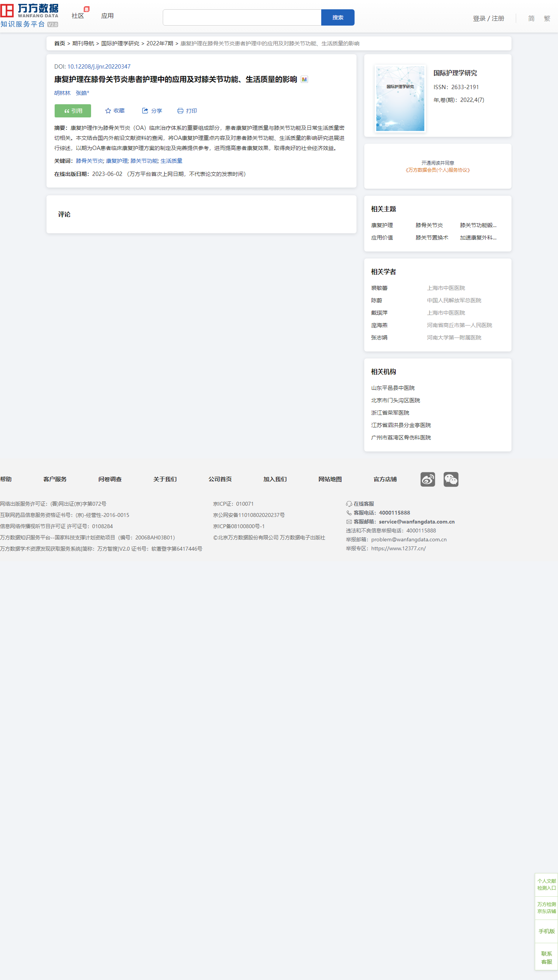
Task: Click the 收藏 star button
Action: [115, 111]
